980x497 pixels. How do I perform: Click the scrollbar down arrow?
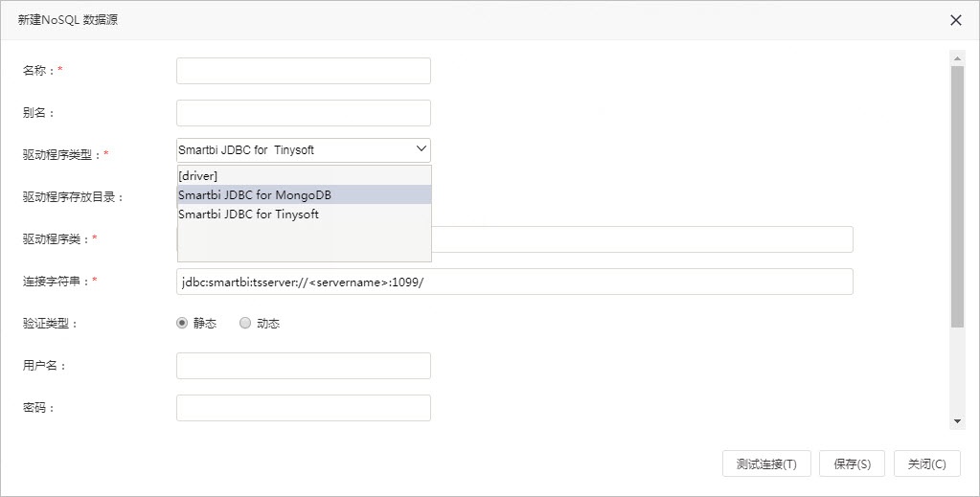[x=957, y=421]
